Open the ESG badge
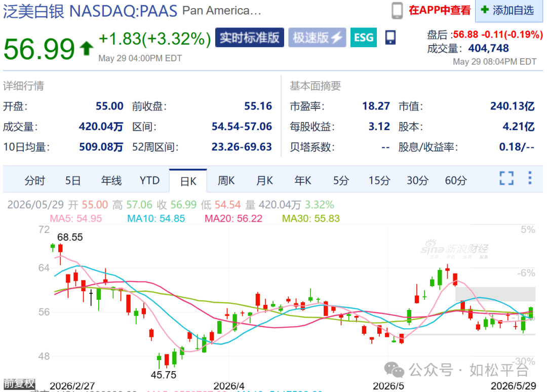Image resolution: width=547 pixels, height=392 pixels. pyautogui.click(x=363, y=37)
